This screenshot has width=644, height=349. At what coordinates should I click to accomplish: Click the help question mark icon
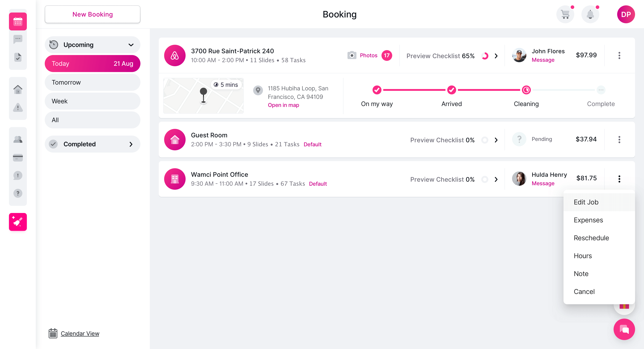click(18, 193)
